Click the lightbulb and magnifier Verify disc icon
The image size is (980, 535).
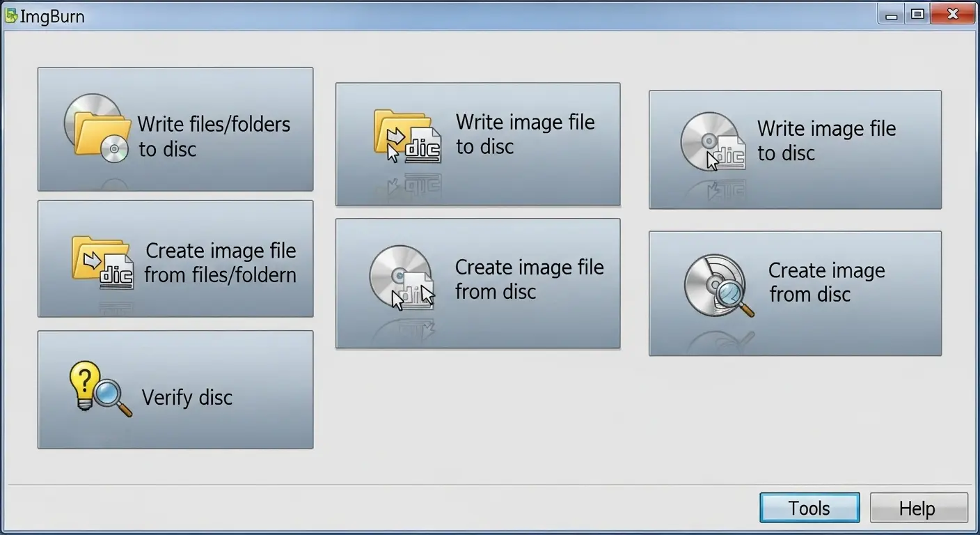(x=100, y=389)
